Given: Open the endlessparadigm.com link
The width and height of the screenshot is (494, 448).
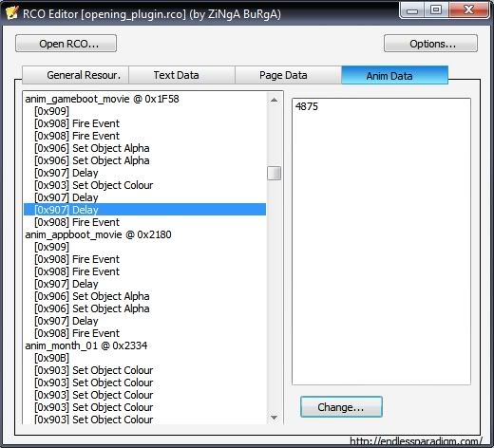Looking at the screenshot, I should [416, 440].
